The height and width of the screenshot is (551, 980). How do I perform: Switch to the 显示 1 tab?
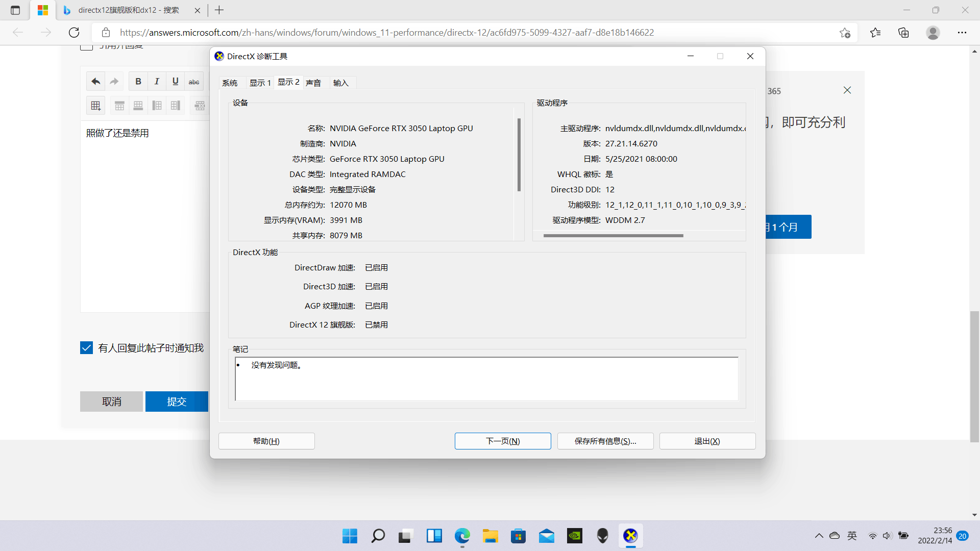[x=260, y=83]
